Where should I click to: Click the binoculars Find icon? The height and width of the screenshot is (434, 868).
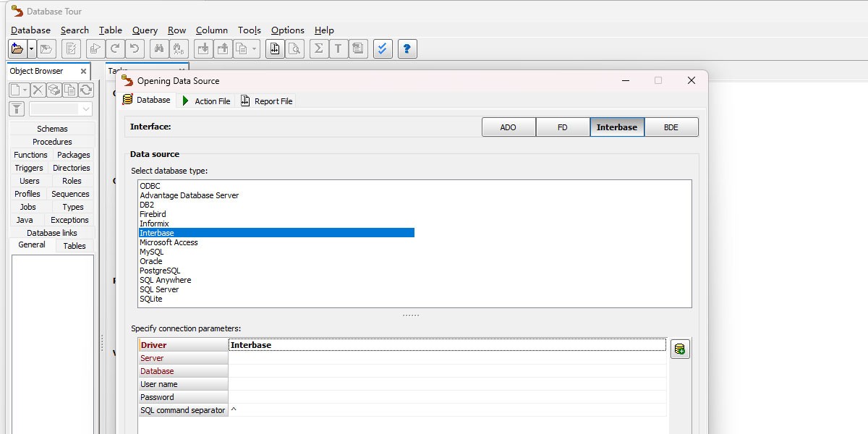click(159, 49)
